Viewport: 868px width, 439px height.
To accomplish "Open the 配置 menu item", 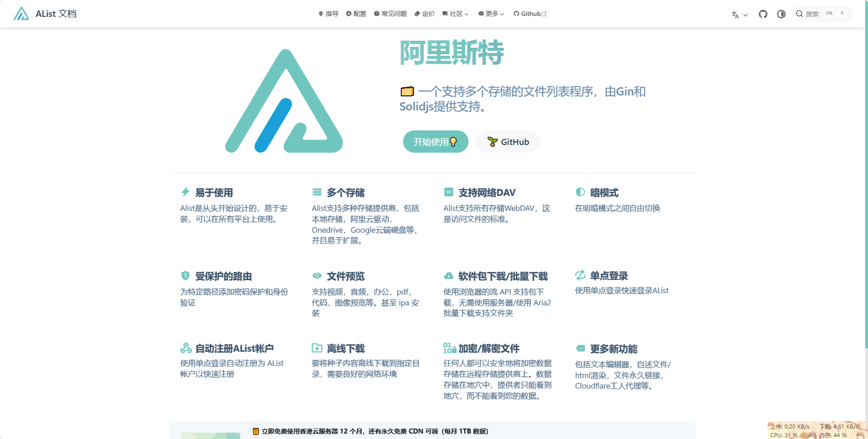I will (x=356, y=14).
